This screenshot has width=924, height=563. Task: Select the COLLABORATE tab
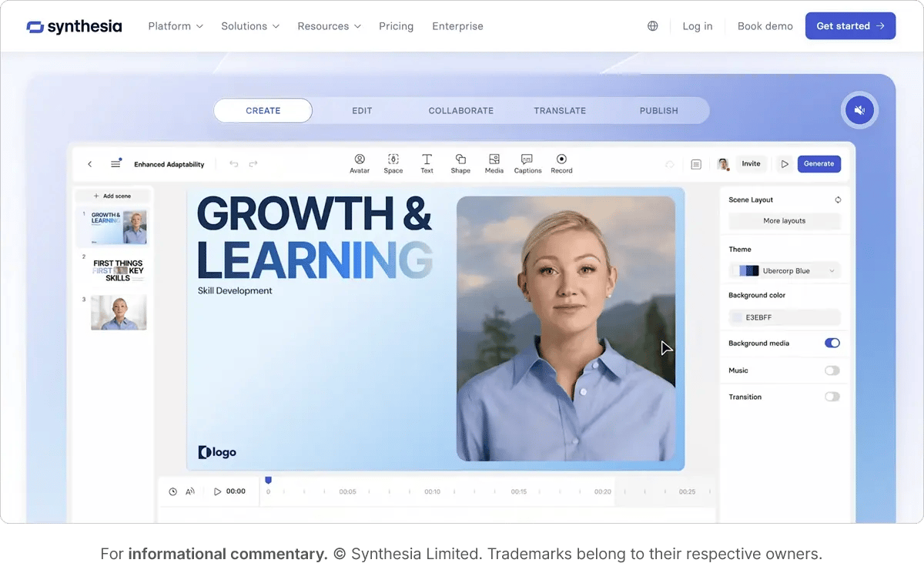coord(460,110)
